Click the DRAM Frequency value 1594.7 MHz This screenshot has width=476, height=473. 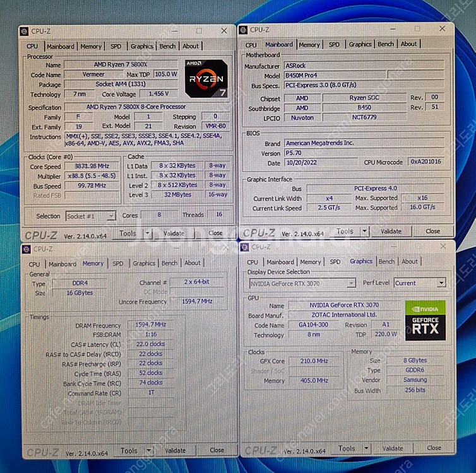pyautogui.click(x=151, y=325)
